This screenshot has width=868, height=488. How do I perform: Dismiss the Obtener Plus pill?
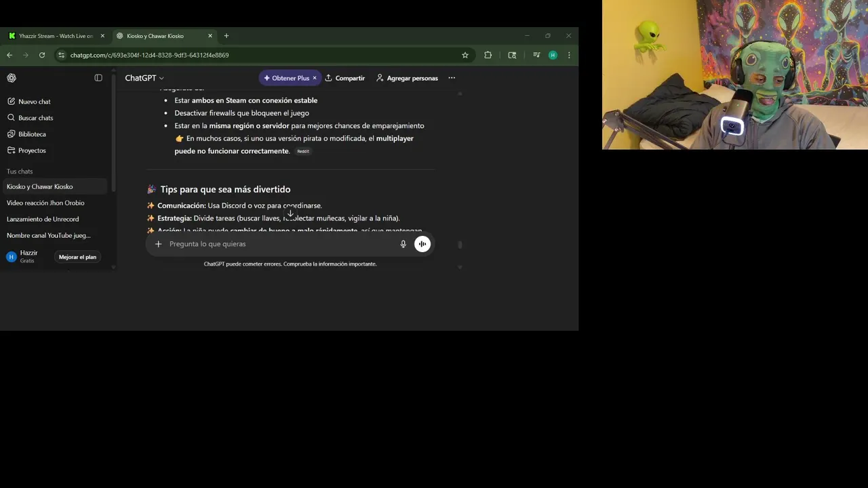point(315,78)
